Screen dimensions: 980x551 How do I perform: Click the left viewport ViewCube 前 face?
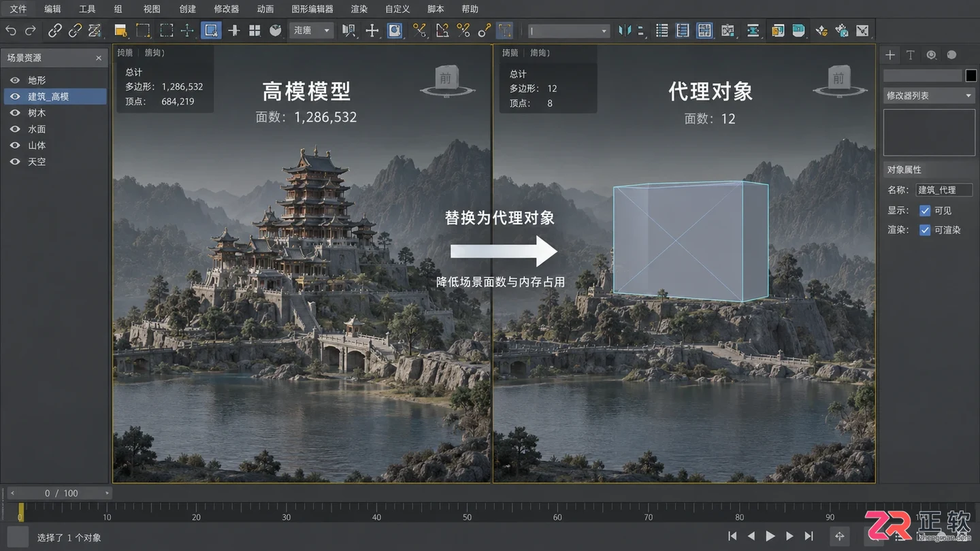point(445,78)
